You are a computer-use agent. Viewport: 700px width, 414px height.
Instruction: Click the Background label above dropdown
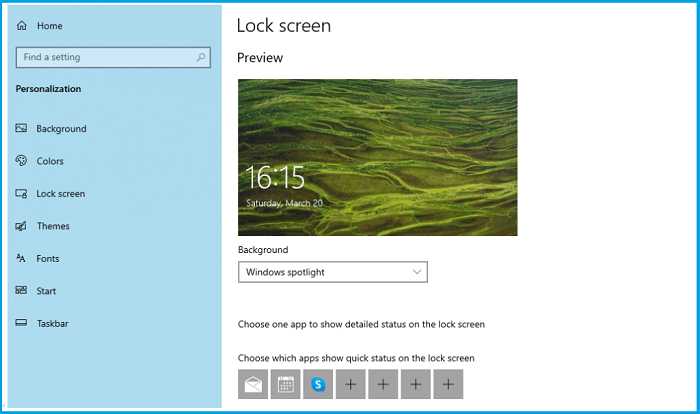pos(263,250)
